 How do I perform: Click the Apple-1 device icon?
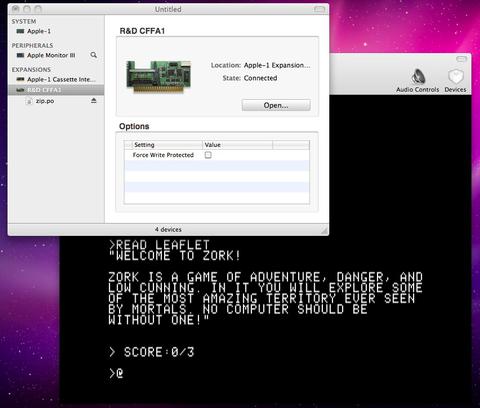(20, 31)
